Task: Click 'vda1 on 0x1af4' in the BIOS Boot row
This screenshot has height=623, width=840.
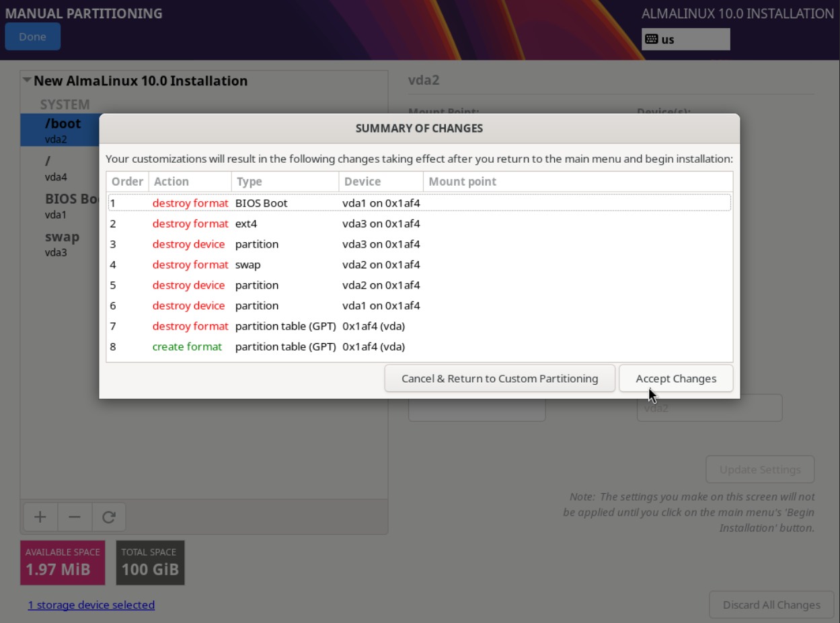Action: pyautogui.click(x=381, y=203)
